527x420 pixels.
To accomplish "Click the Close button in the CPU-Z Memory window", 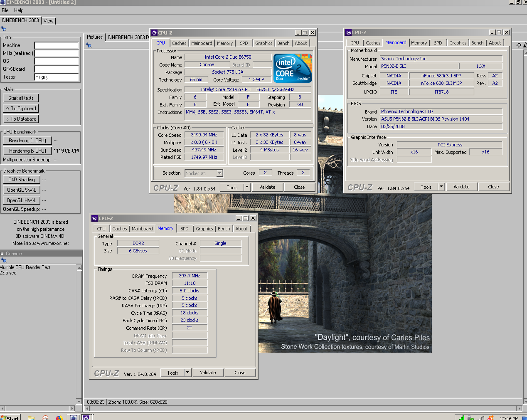I will click(x=240, y=373).
